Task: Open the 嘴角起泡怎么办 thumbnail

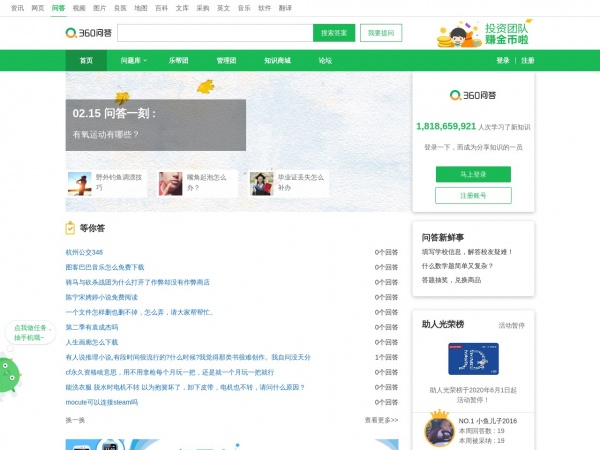Action: 171,184
